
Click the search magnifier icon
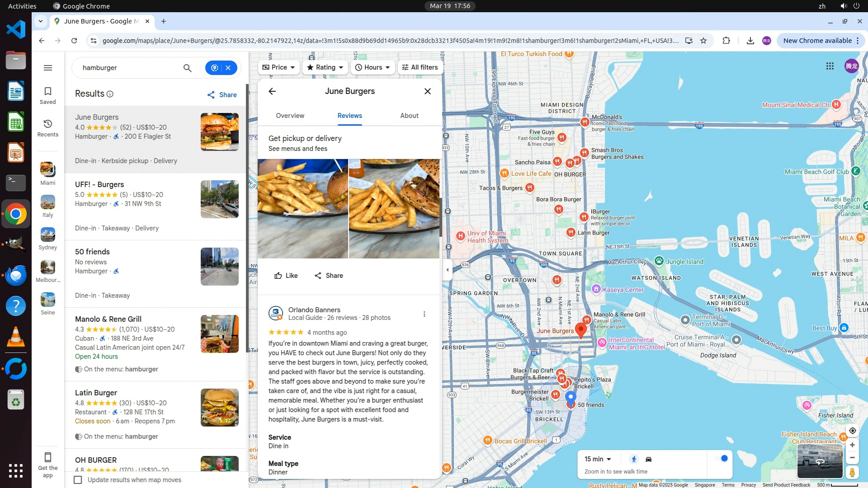pyautogui.click(x=187, y=68)
